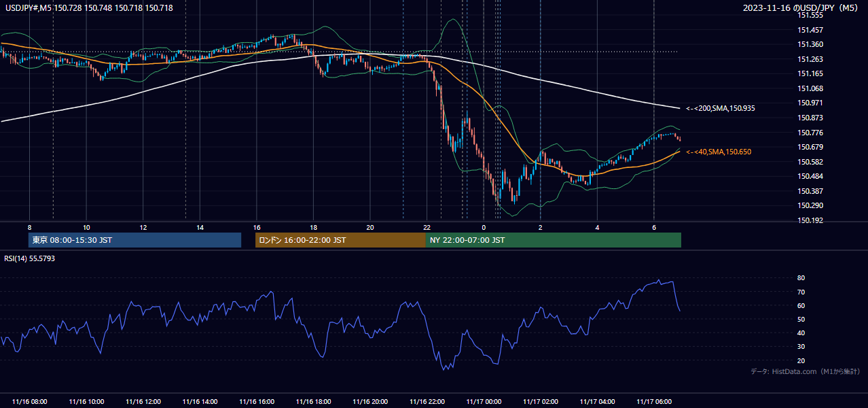The width and height of the screenshot is (868, 408).
Task: Click the 11/16 12:00 date axis label
Action: (x=143, y=401)
